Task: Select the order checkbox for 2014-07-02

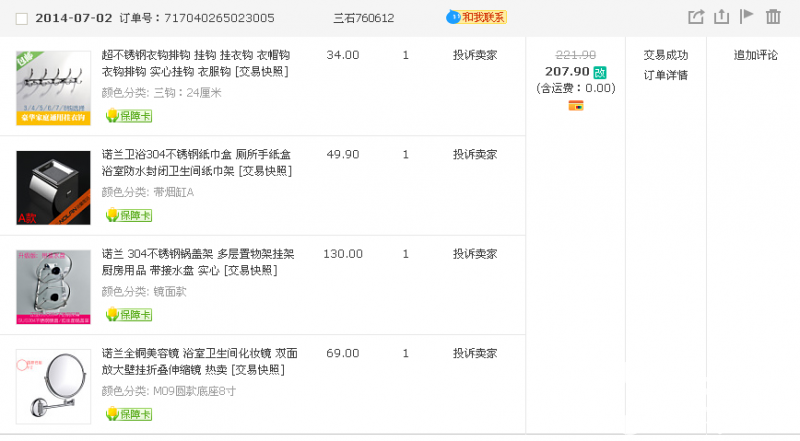Action: pos(21,19)
